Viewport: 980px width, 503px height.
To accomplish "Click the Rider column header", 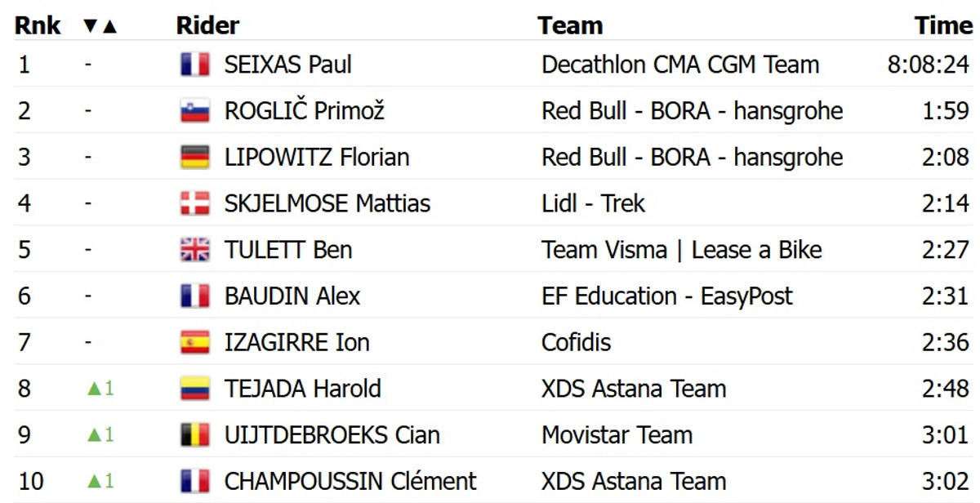I will pyautogui.click(x=207, y=26).
